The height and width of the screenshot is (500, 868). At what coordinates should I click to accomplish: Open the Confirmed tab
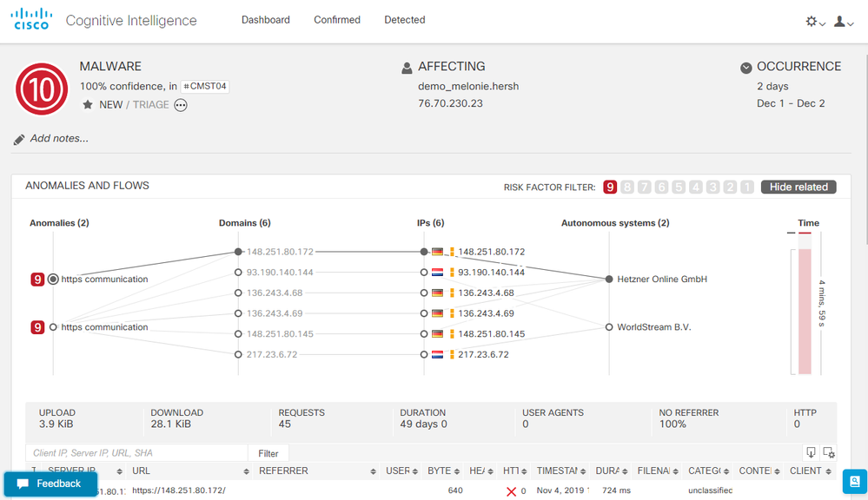[x=336, y=20]
